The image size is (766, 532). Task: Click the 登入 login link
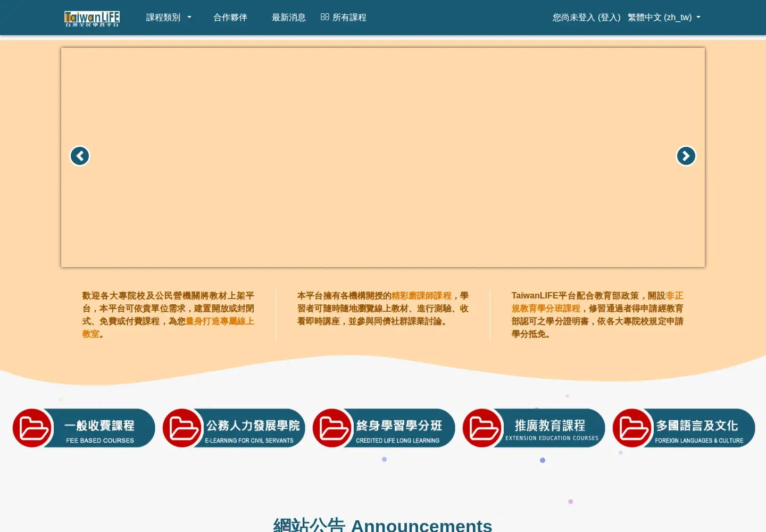click(x=609, y=18)
